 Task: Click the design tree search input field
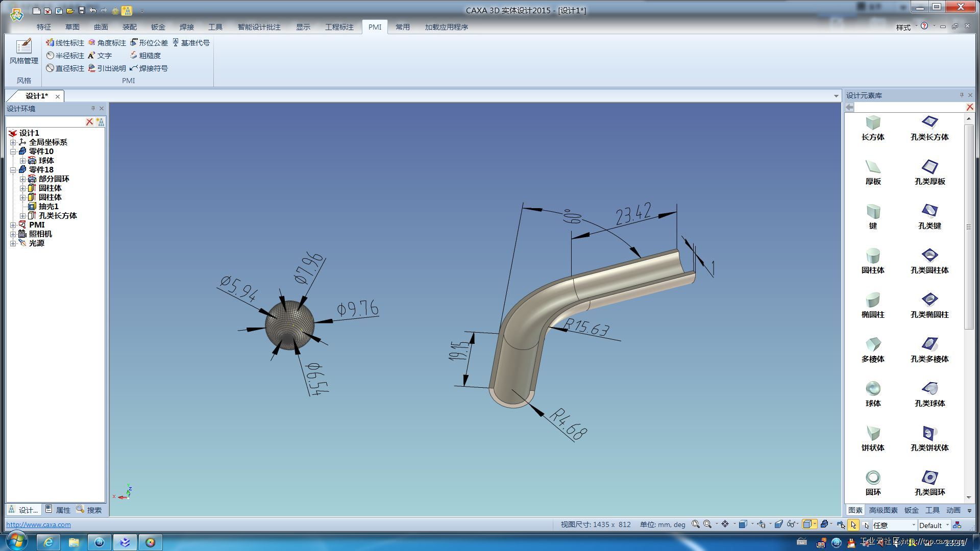click(45, 122)
